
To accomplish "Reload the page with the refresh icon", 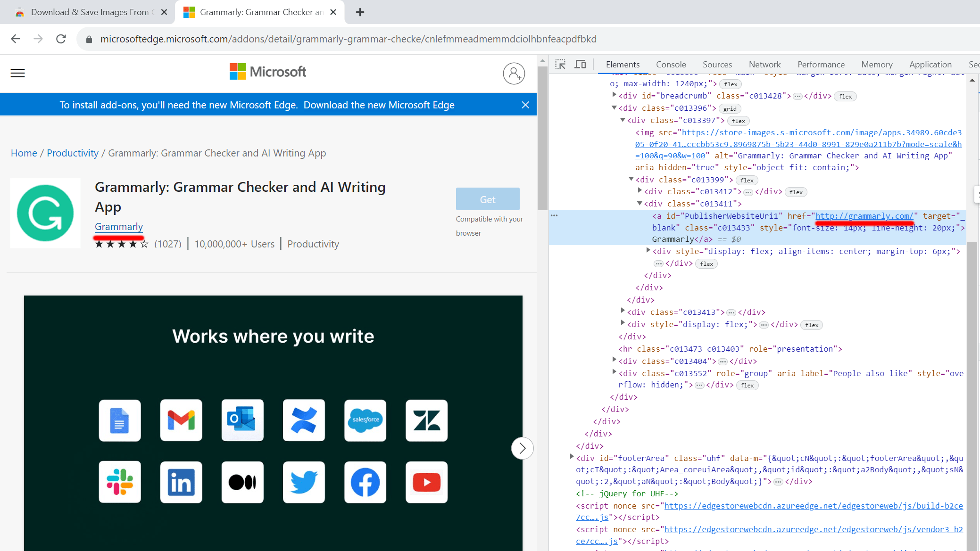I will tap(61, 39).
